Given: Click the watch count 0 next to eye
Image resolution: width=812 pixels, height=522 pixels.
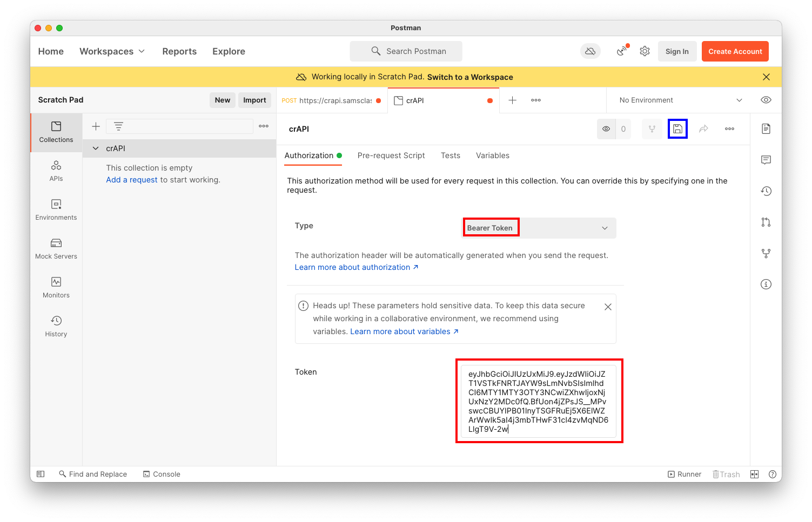Looking at the screenshot, I should click(x=623, y=129).
